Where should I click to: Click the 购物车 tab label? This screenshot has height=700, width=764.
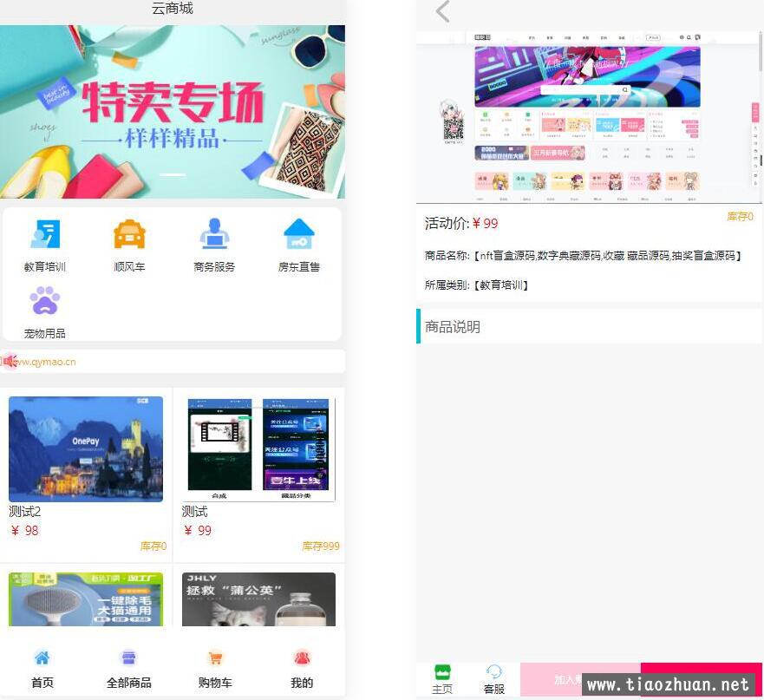pos(215,683)
